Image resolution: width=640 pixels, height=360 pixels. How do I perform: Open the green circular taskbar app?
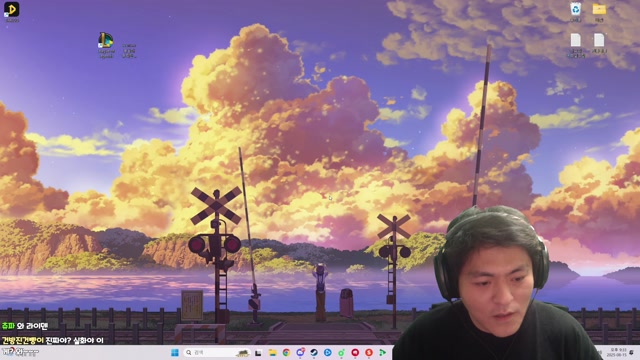[x=341, y=353]
